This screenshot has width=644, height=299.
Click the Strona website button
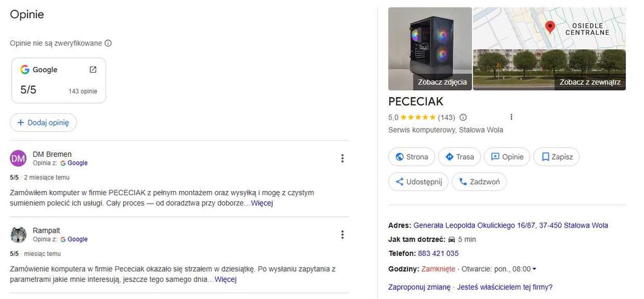[411, 157]
